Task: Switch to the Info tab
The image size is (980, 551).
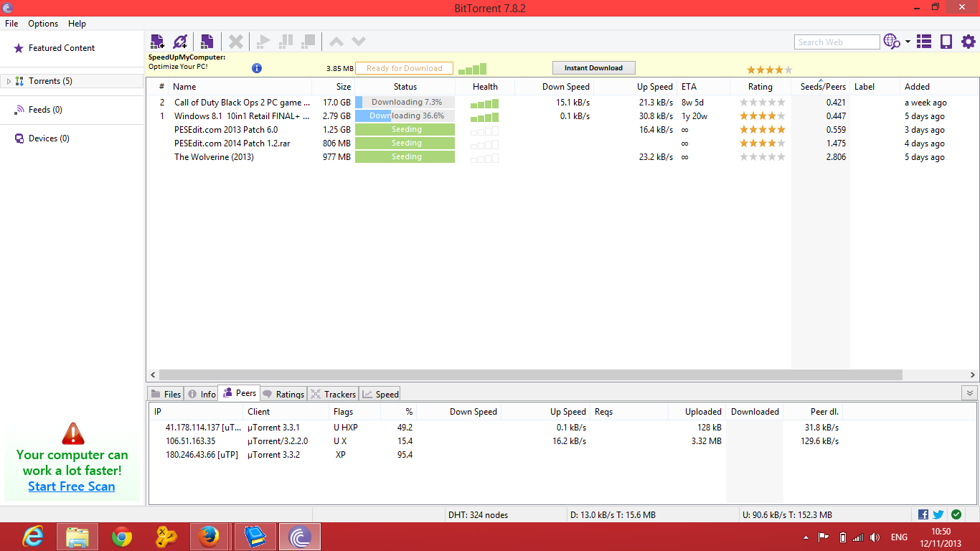Action: (x=202, y=394)
